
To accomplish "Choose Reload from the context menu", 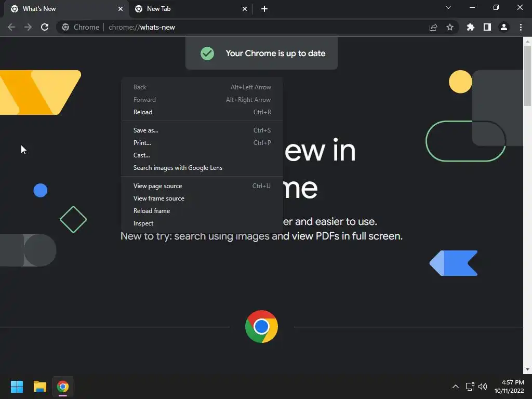I will click(202, 112).
